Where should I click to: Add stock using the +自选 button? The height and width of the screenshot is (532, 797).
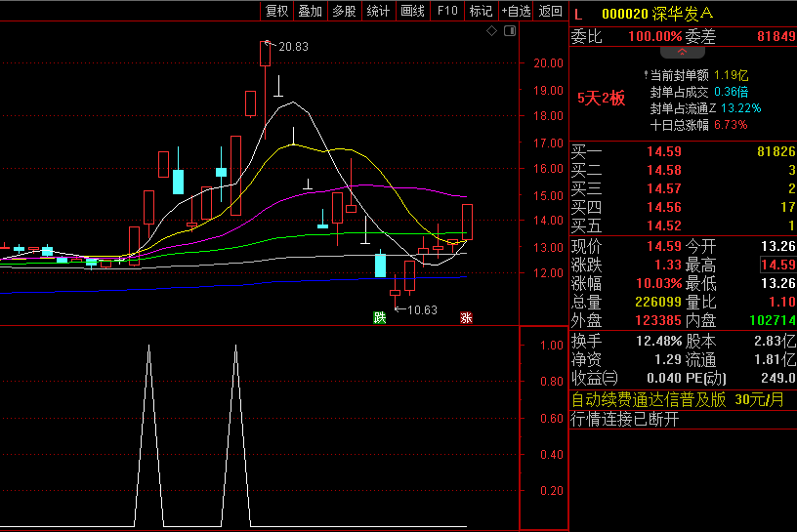[516, 11]
